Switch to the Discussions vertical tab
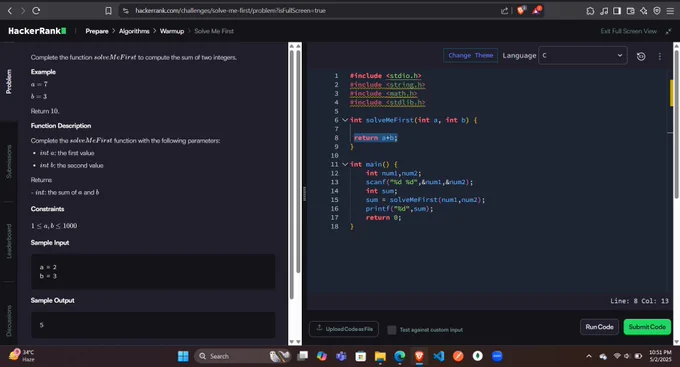Viewport: 680px width, 367px height. coord(9,320)
